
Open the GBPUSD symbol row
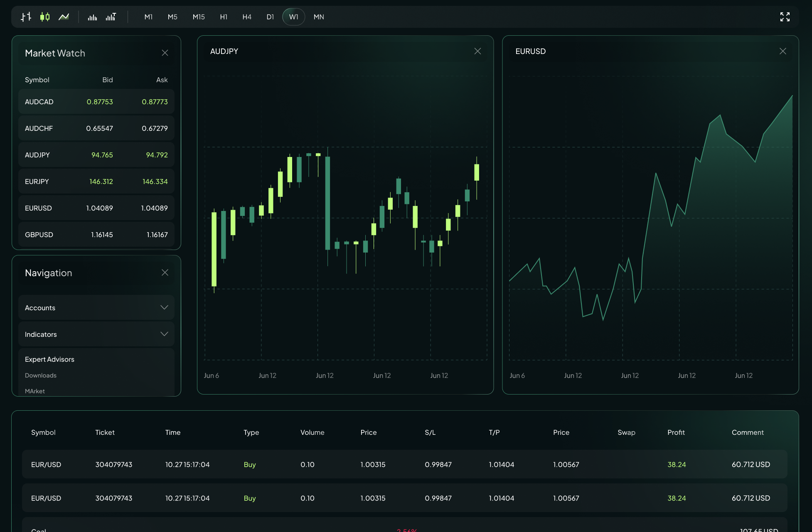click(x=96, y=234)
